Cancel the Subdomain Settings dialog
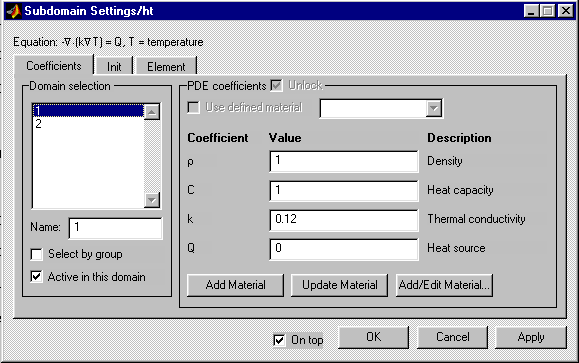579x363 pixels. click(453, 337)
